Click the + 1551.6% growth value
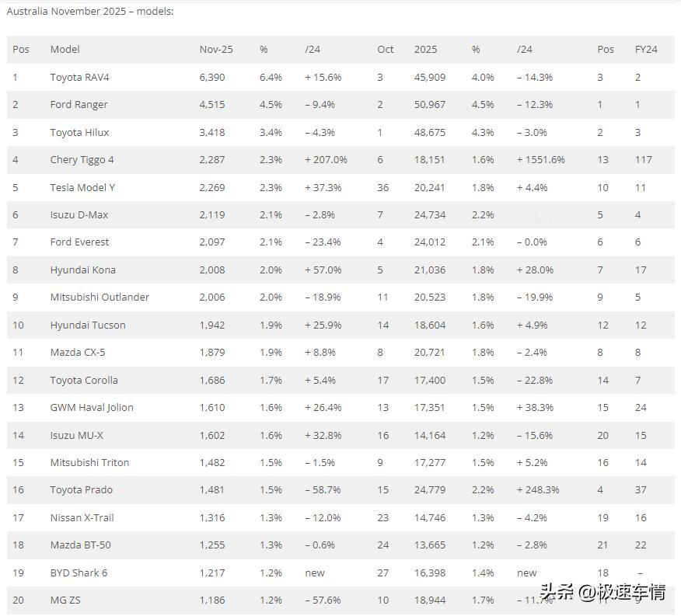 (x=541, y=160)
